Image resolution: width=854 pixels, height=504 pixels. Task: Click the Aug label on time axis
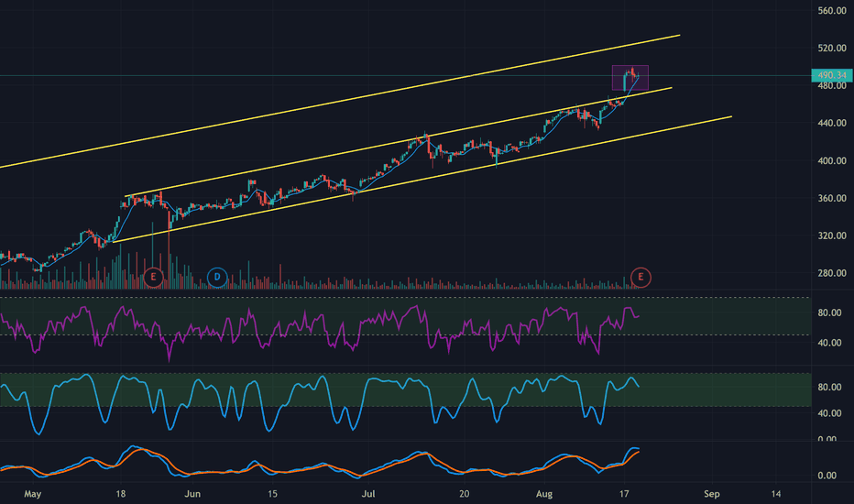[x=544, y=494]
